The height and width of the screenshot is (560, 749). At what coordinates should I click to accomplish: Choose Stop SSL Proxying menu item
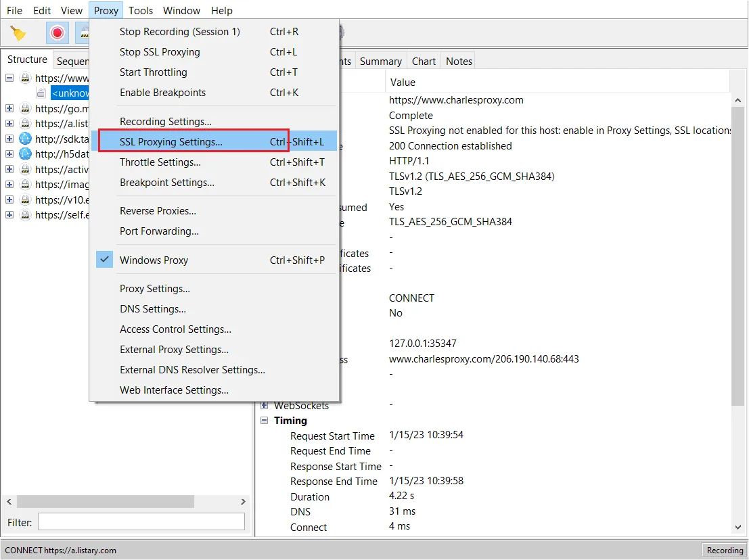[x=214, y=51]
